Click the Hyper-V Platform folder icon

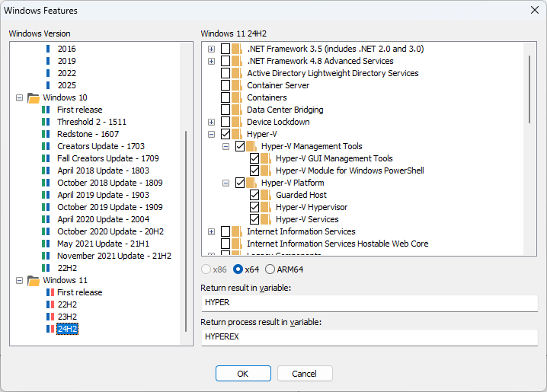[x=251, y=183]
